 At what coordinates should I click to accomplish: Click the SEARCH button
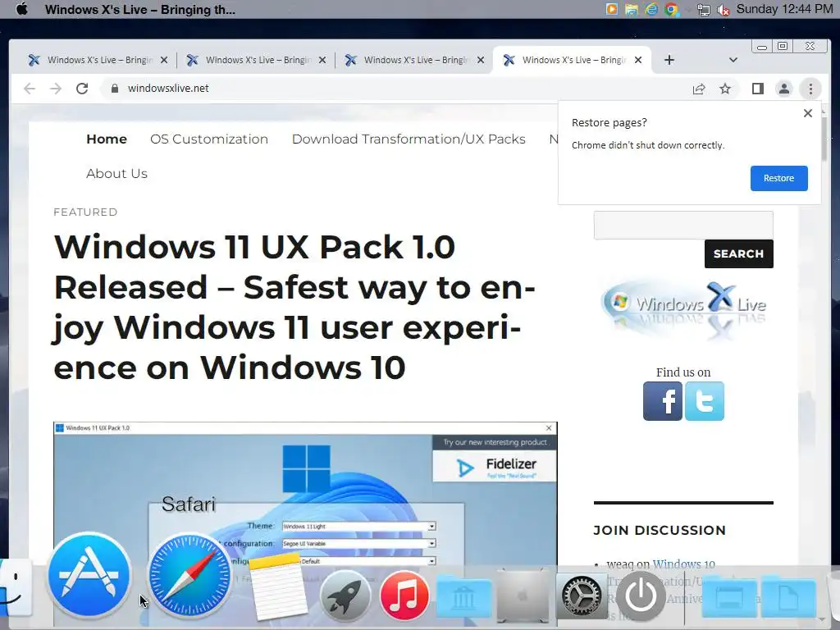(739, 254)
